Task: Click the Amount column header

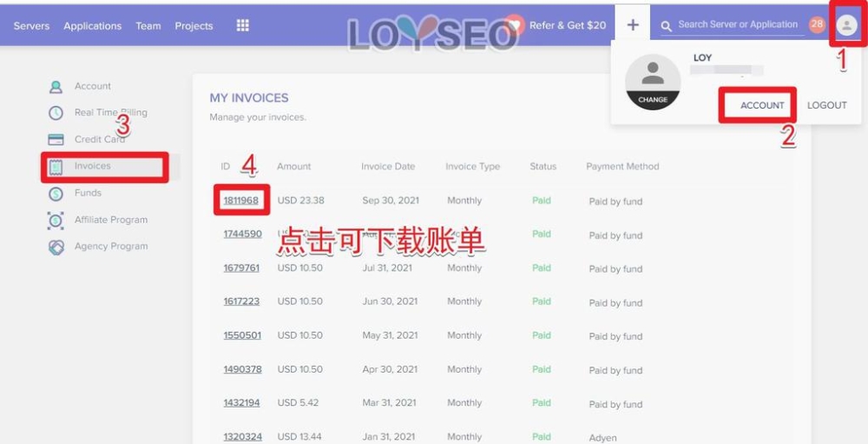Action: click(x=294, y=166)
